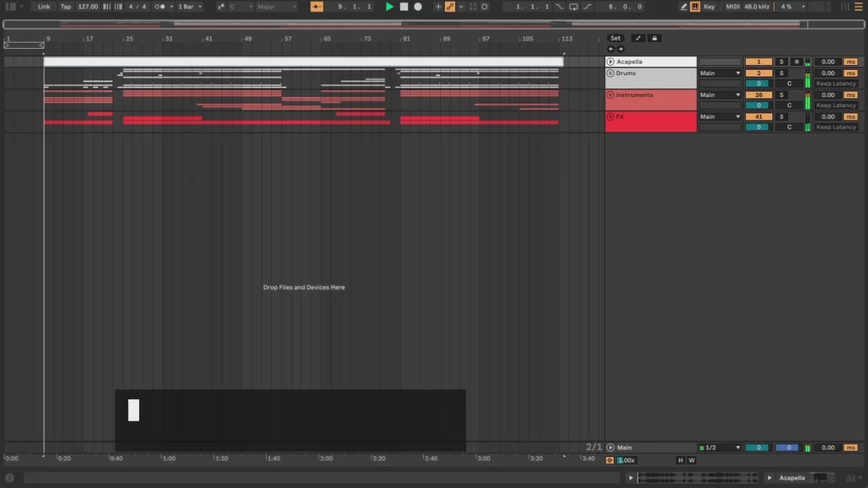
Task: Click the Link button
Action: (44, 7)
